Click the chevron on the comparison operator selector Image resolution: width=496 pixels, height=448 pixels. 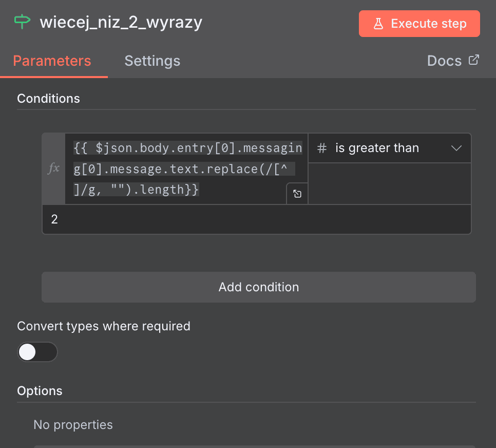coord(456,147)
